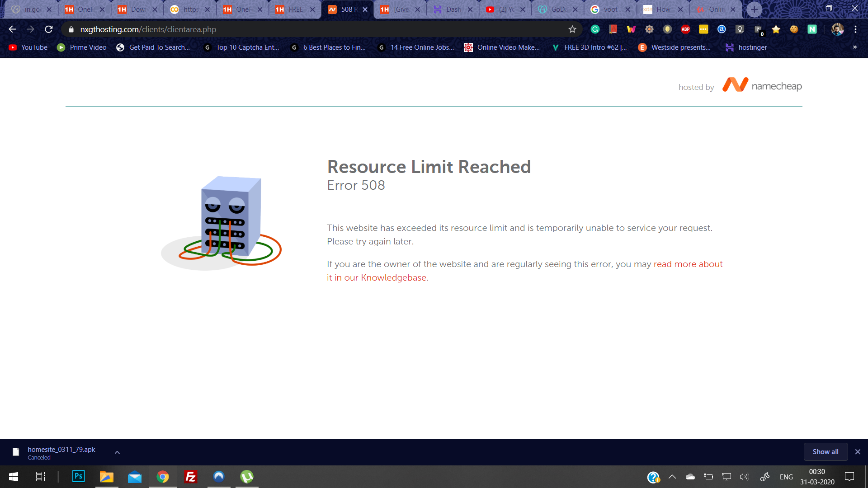Open the AdBlock Plus extension
The width and height of the screenshot is (868, 488).
click(685, 29)
